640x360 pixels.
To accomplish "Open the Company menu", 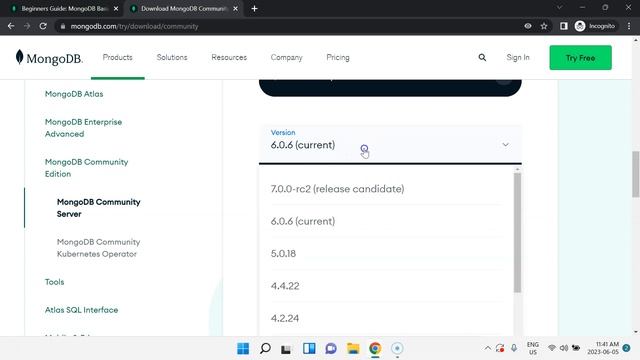I will (x=287, y=58).
